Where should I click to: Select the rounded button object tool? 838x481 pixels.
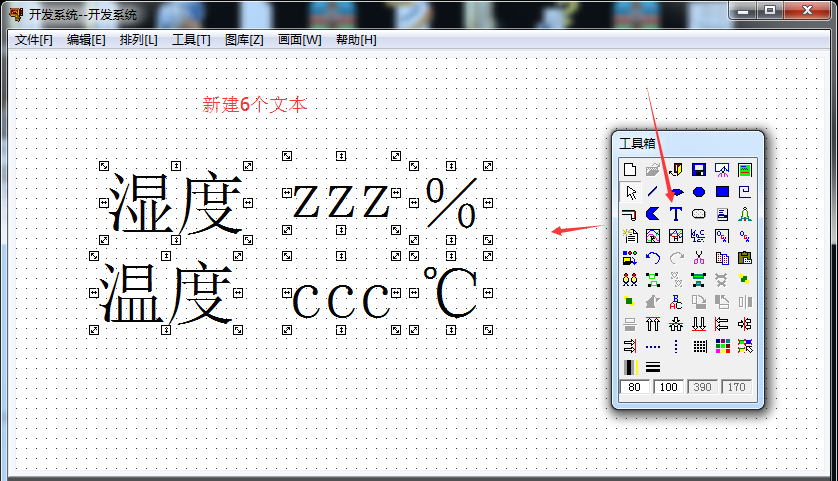[699, 214]
